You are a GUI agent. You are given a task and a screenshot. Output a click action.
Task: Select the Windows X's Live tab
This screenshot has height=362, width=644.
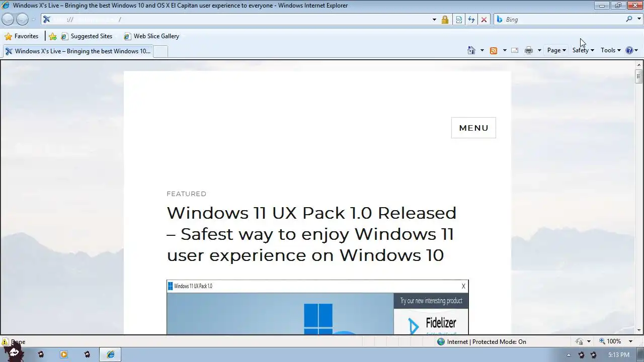tap(77, 51)
